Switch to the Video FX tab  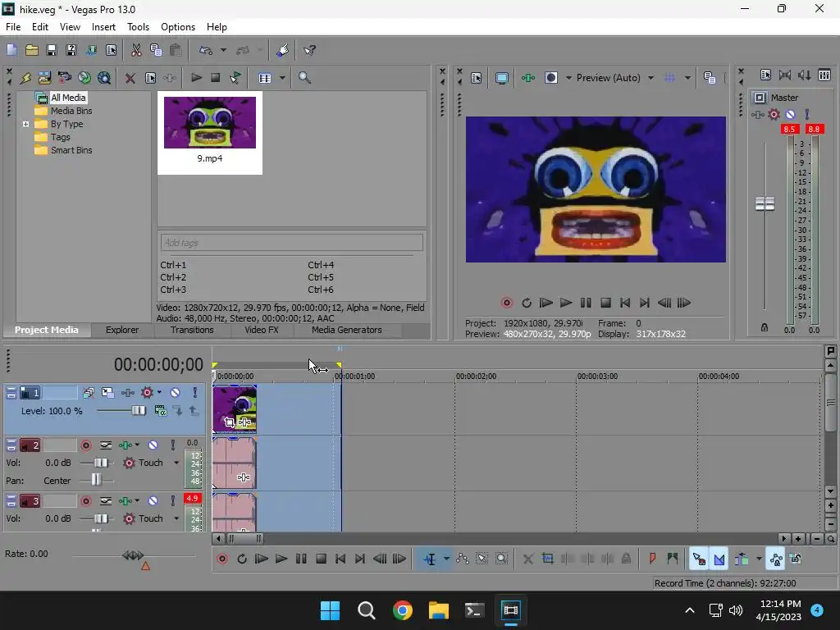point(262,330)
